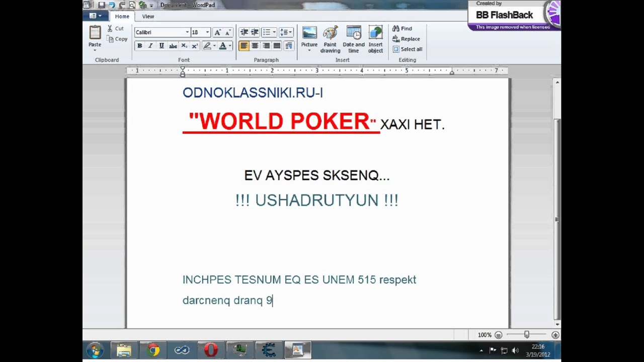This screenshot has width=644, height=362.
Task: Open the font family dropdown arrow
Action: pyautogui.click(x=187, y=32)
